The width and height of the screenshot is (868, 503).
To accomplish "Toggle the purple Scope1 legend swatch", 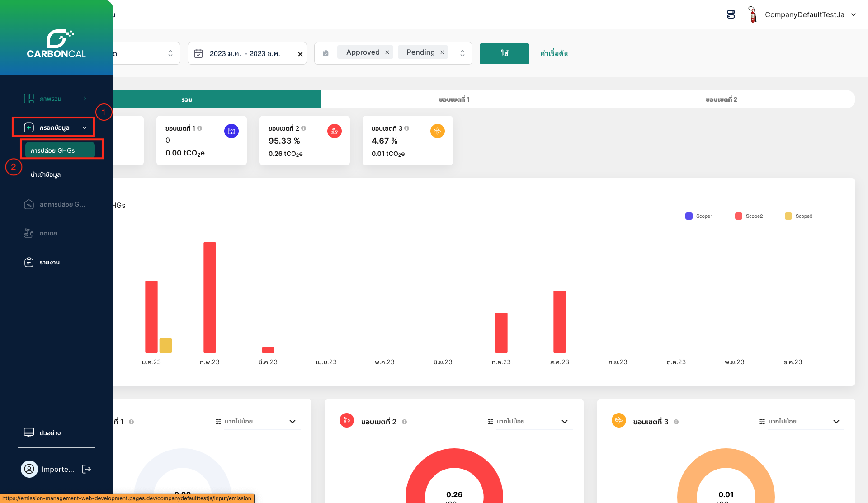I will [689, 216].
